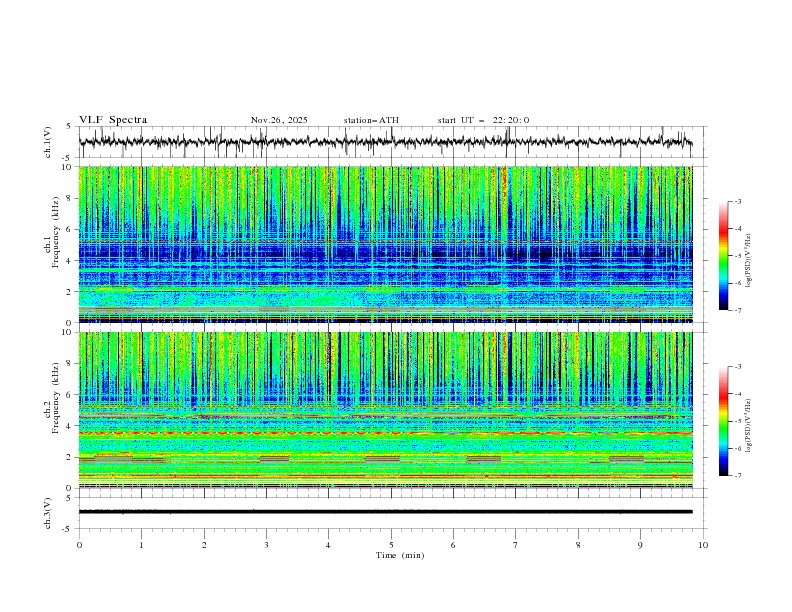Click inside the ch.1 spectrogram panel
Screen dimensions: 792x612
(385, 244)
